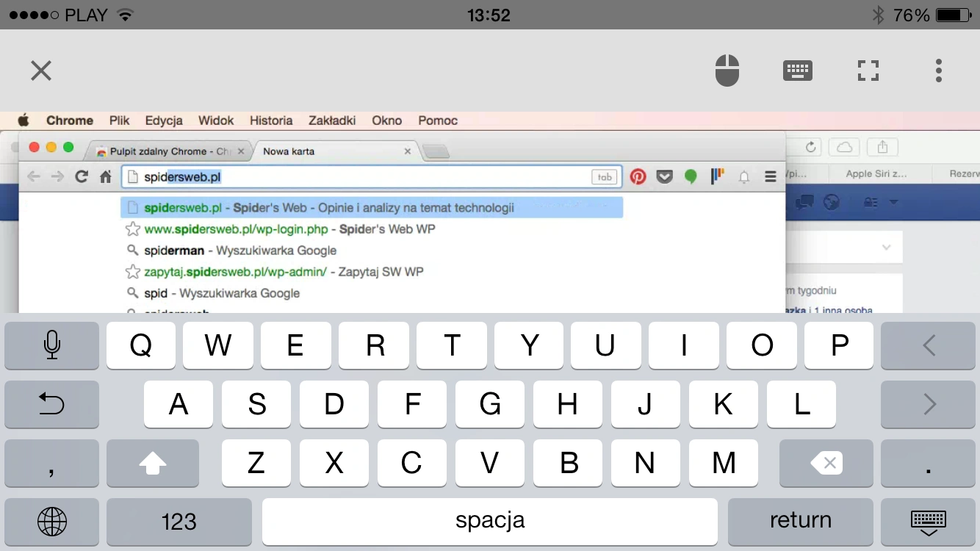
Task: Click the address bar with spidersweb.pl
Action: [372, 177]
